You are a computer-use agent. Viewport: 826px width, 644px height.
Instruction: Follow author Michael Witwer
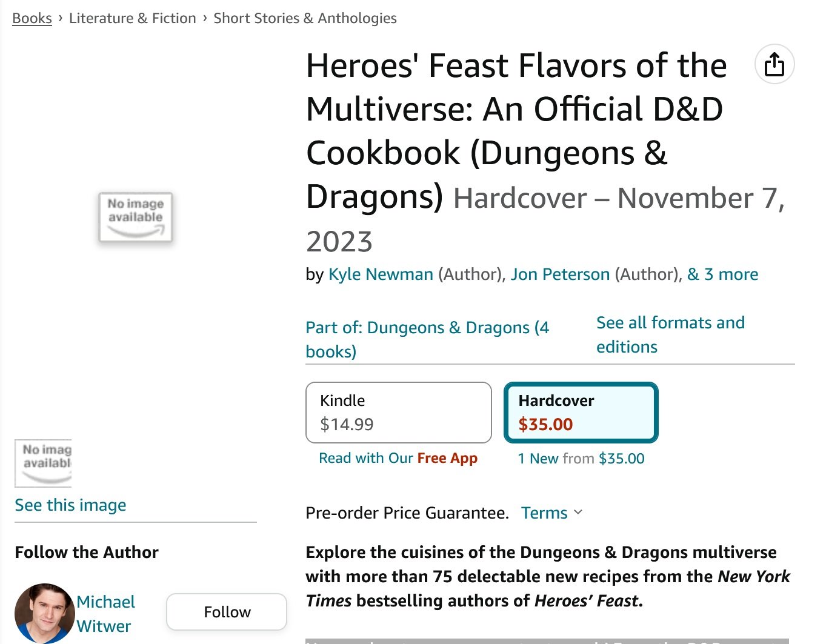[226, 612]
